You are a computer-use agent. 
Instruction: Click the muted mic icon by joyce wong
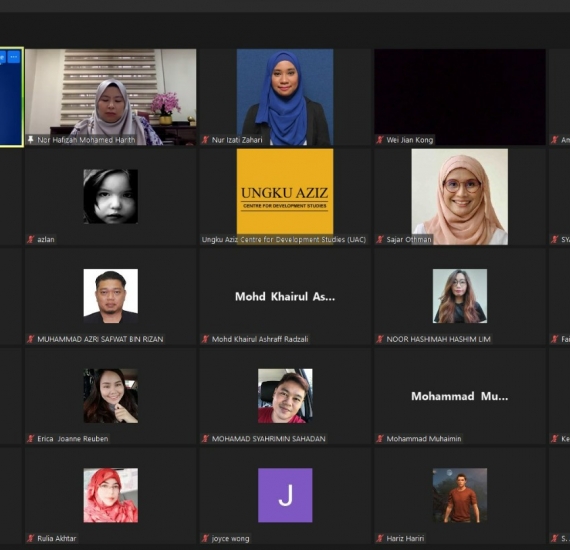[x=205, y=538]
